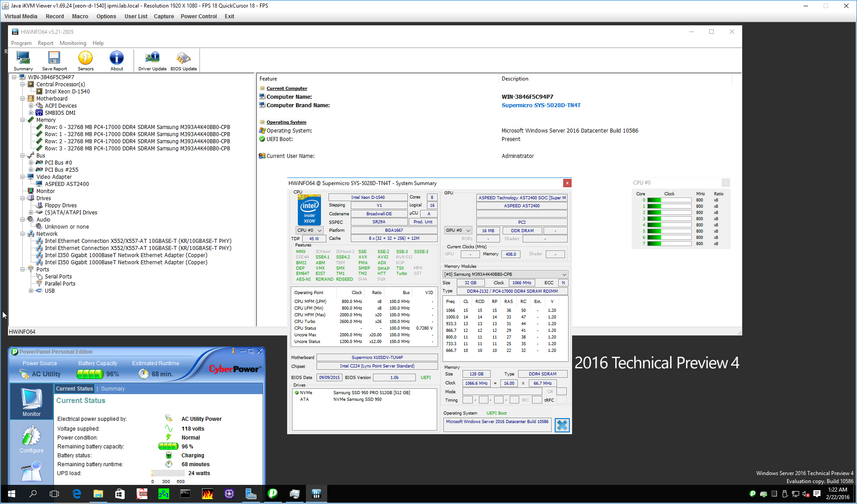Launch Microsoft Edge from the taskbar
This screenshot has width=857, height=504.
coord(77,494)
